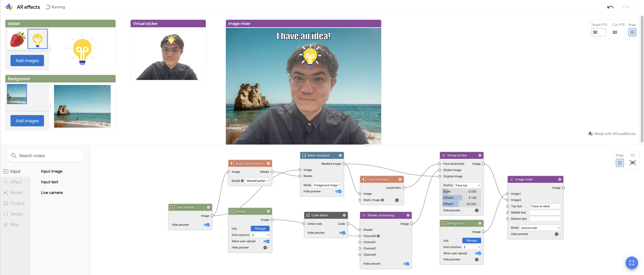
Task: Click the undo arrow icon
Action: [x=610, y=7]
